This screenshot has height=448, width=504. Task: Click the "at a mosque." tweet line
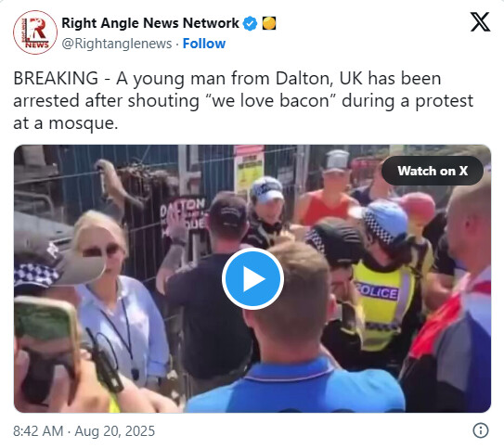(x=66, y=123)
